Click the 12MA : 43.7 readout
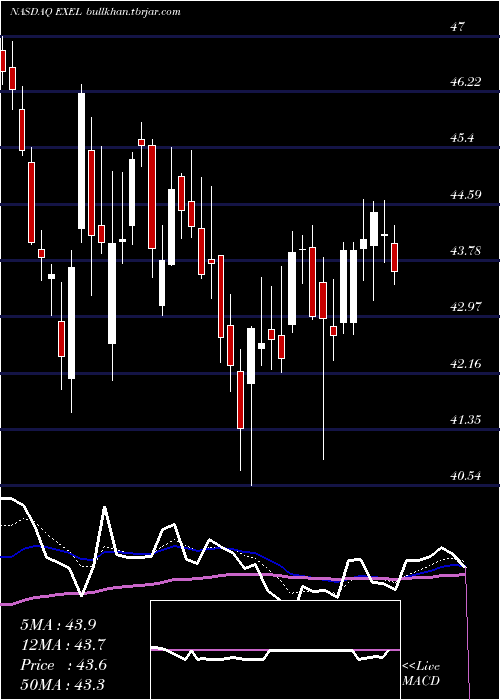 point(62,644)
